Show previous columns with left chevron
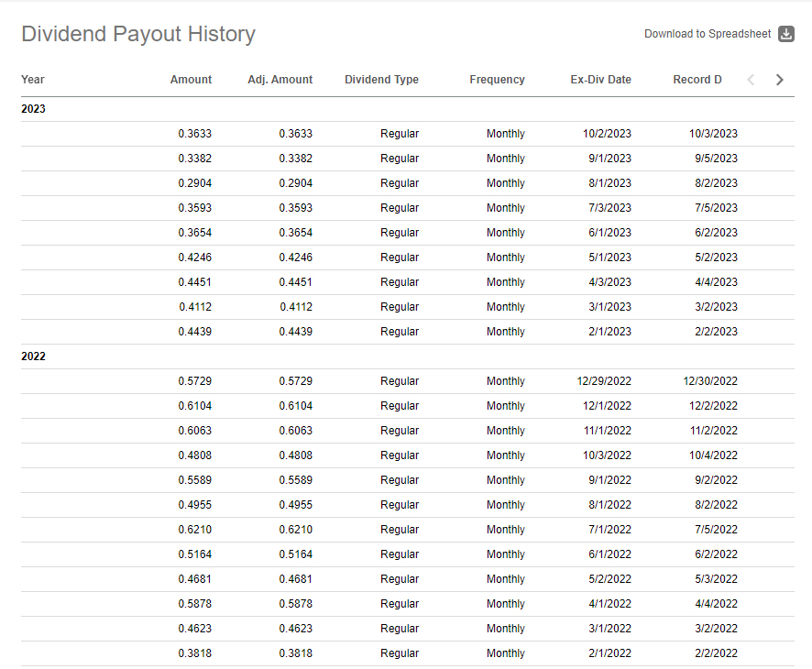 pos(751,80)
